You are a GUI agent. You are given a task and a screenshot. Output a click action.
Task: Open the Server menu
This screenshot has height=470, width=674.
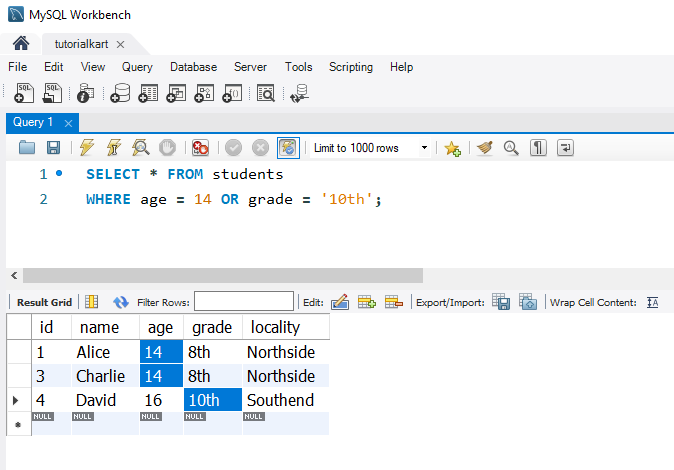coord(250,67)
